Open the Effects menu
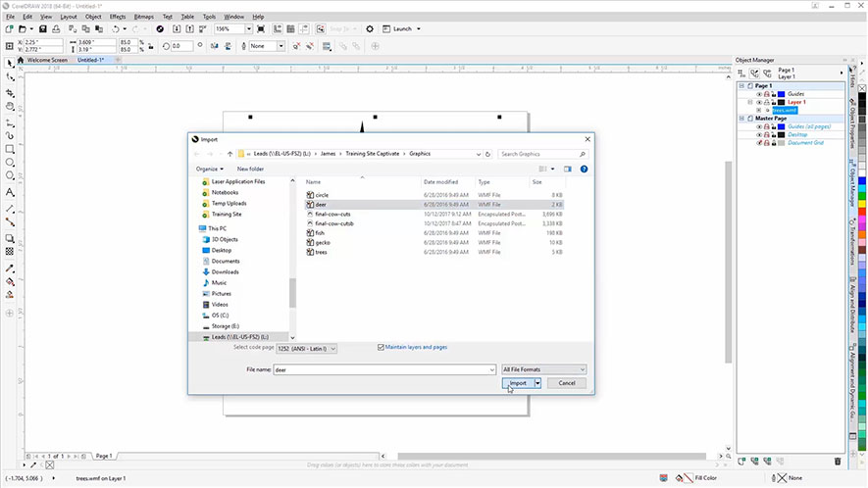 (x=118, y=17)
